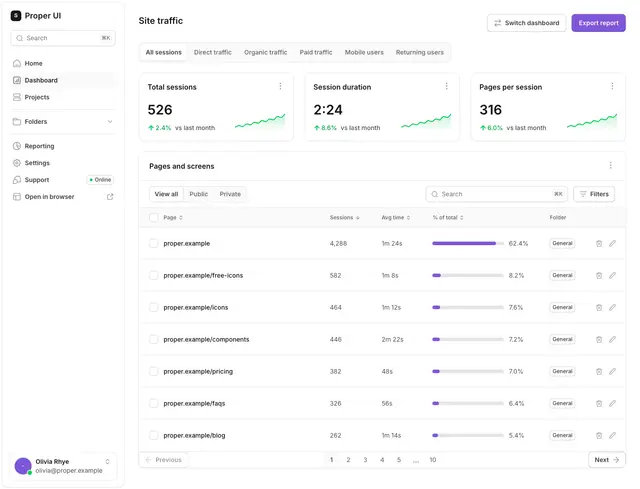Viewport: 640px width, 489px height.
Task: Edit the proper.example/icons row
Action: click(x=612, y=307)
